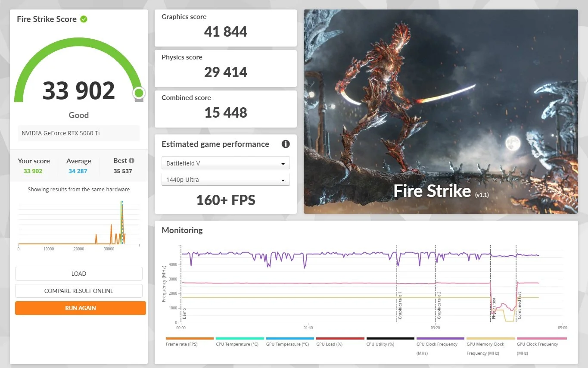Screen dimensions: 588x368
Task: Open the Estimated game performance info icon
Action: tap(286, 144)
